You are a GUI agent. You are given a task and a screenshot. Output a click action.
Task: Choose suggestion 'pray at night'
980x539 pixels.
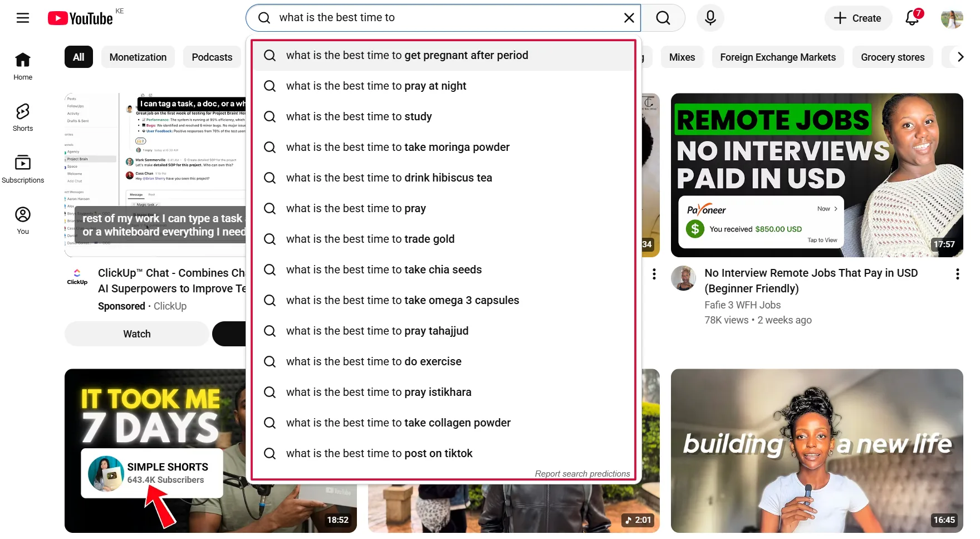(443, 86)
